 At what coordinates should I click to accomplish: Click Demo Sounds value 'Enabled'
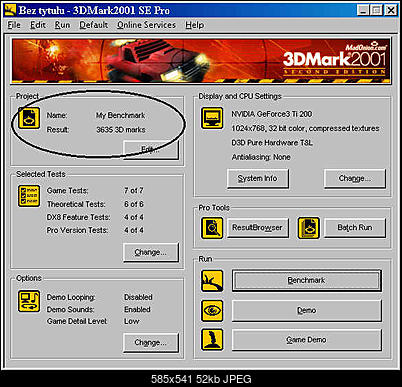[x=137, y=309]
